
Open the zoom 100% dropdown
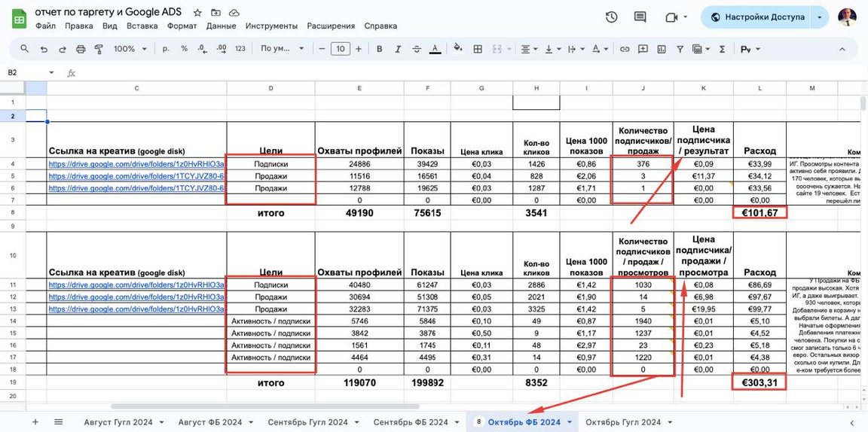click(130, 49)
